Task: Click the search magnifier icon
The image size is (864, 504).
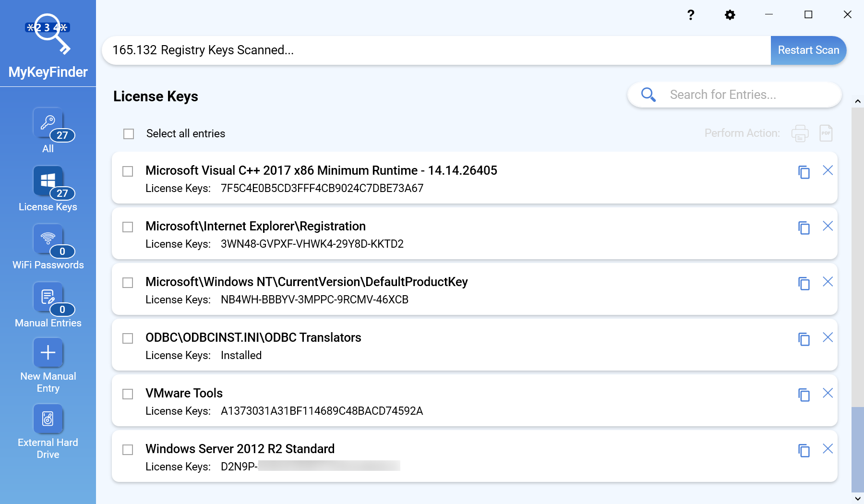Action: point(648,95)
